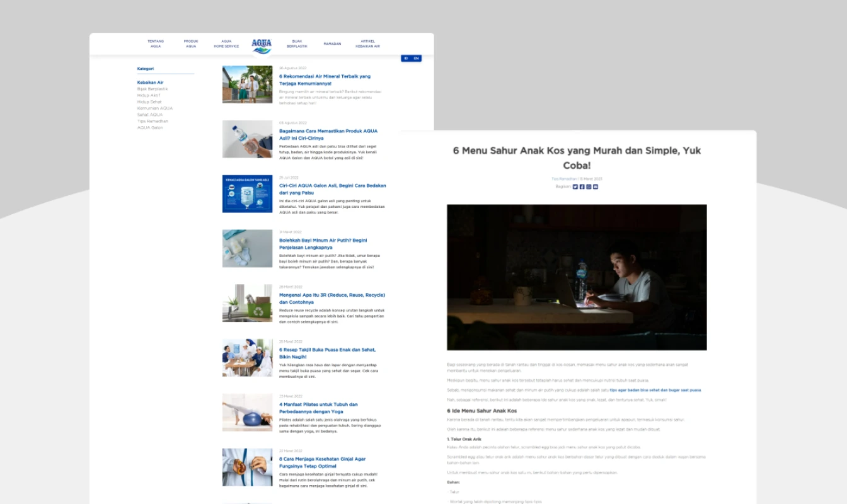Click the Pilates article thumbnail
This screenshot has height=504, width=847.
pyautogui.click(x=248, y=413)
